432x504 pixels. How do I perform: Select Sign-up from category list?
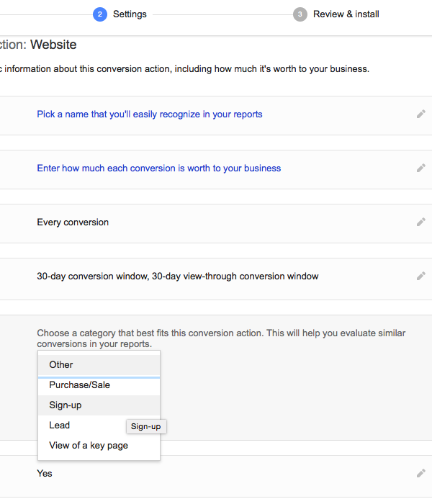[99, 405]
